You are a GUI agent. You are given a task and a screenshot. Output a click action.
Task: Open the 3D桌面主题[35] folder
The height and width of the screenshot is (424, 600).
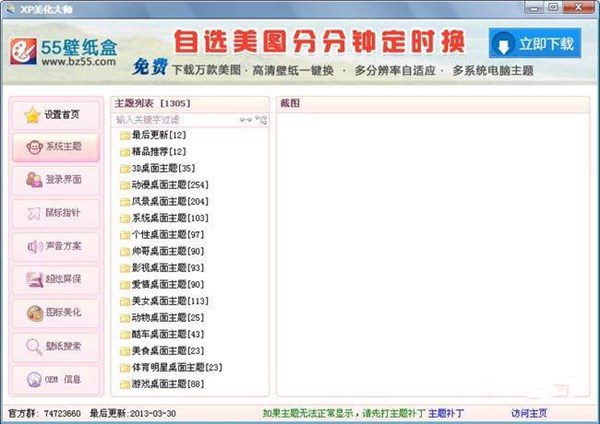pos(158,168)
